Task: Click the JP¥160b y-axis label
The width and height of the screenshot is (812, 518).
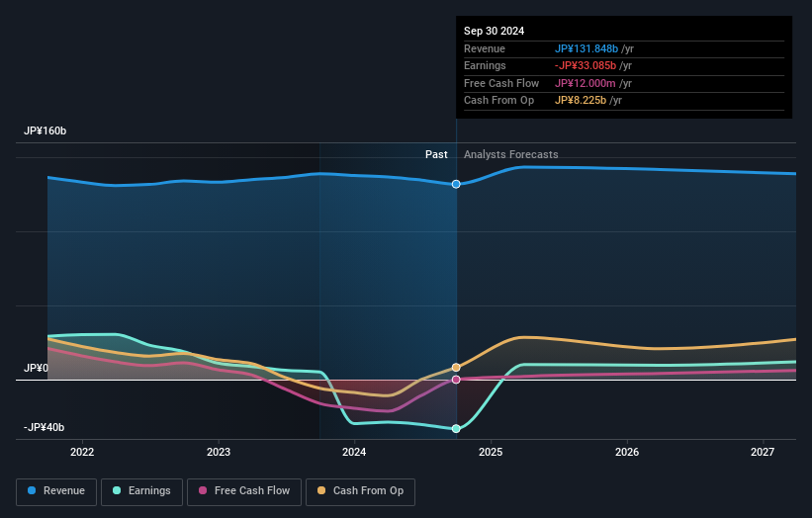Action: (45, 130)
